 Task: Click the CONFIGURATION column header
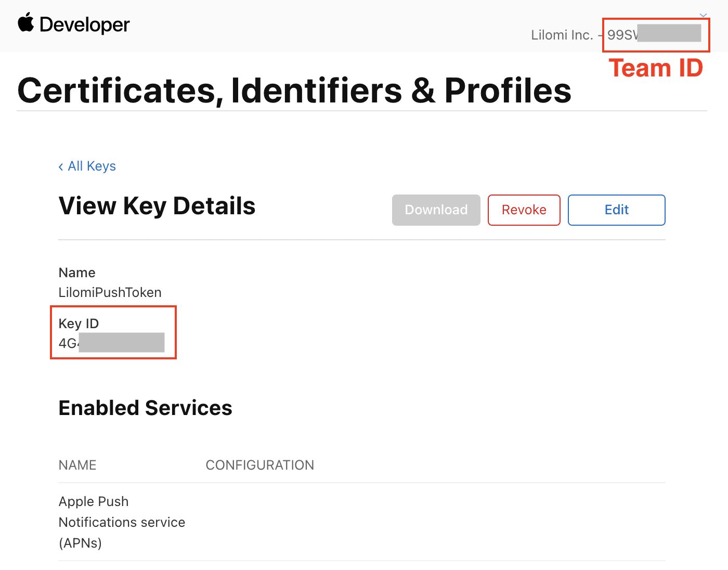point(259,465)
